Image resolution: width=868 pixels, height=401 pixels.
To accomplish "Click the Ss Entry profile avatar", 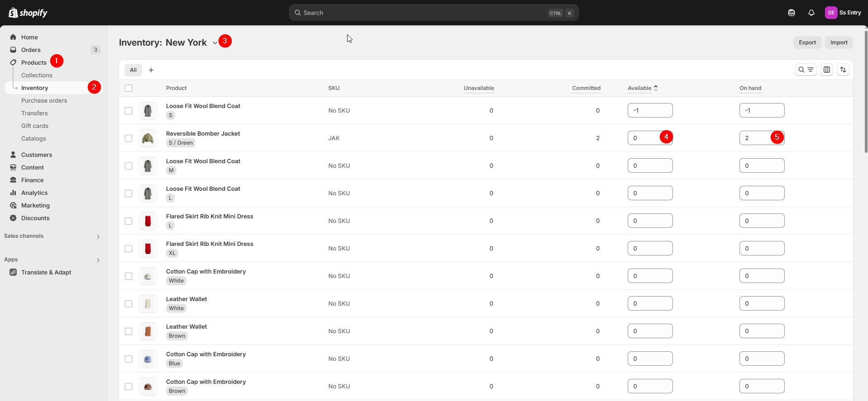I will 831,13.
